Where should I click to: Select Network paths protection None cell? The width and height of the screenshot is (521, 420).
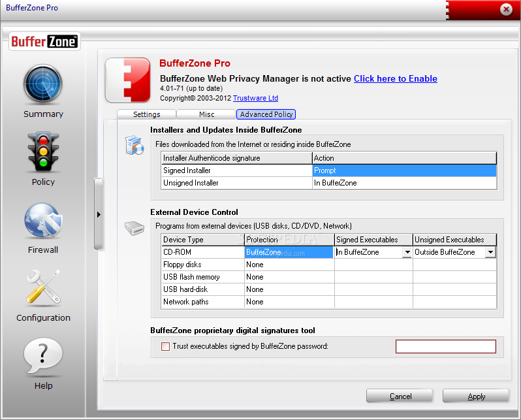(289, 302)
